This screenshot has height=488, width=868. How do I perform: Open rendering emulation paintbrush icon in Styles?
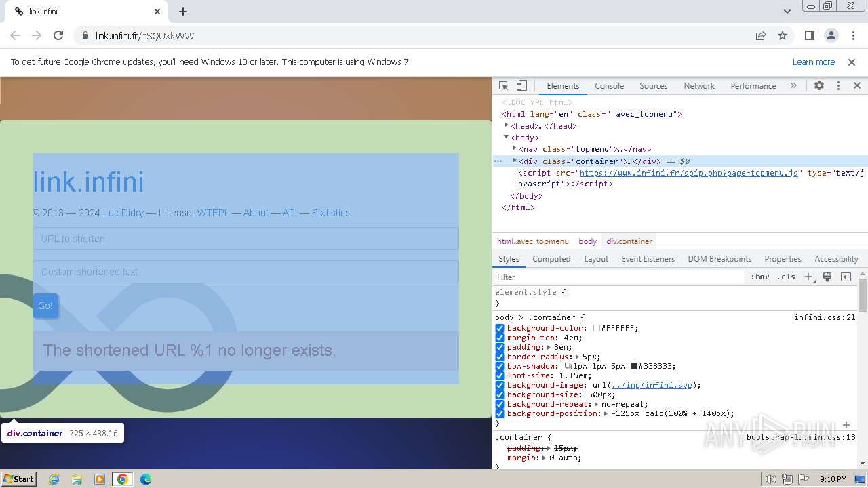tap(827, 277)
